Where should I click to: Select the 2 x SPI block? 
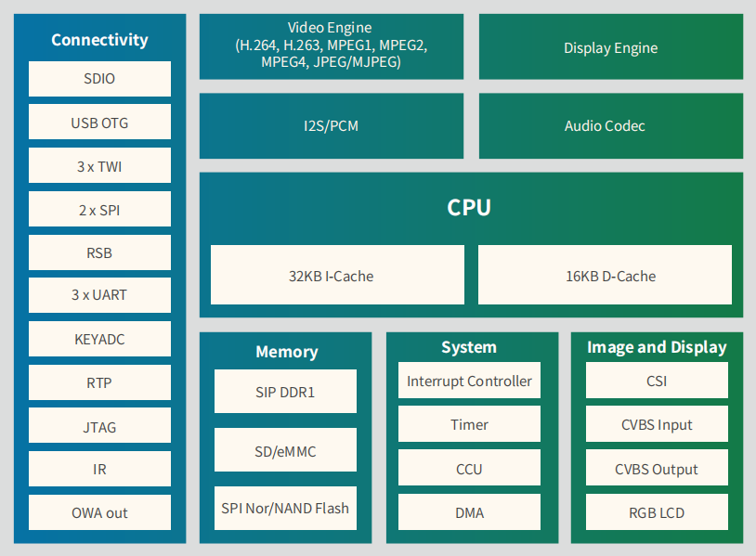point(99,209)
